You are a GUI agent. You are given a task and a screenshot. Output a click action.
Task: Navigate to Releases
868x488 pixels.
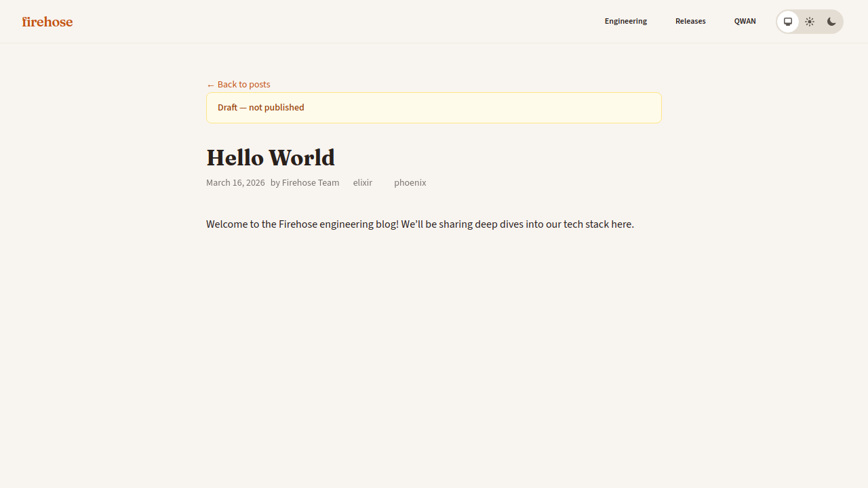point(690,21)
